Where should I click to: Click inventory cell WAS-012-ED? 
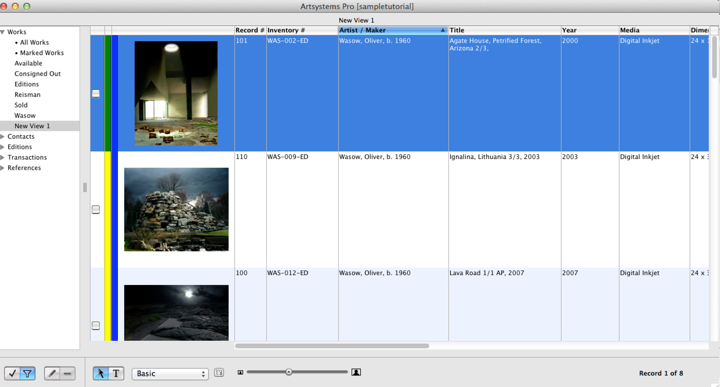pyautogui.click(x=288, y=273)
